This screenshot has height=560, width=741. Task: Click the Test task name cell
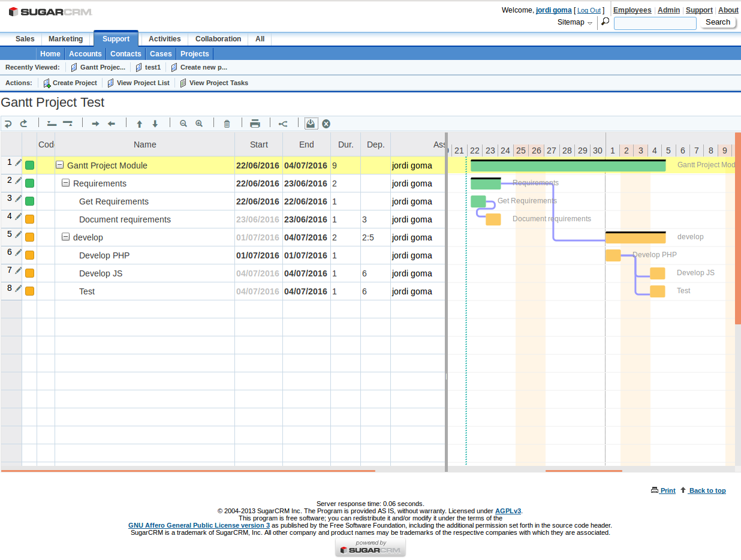click(145, 291)
